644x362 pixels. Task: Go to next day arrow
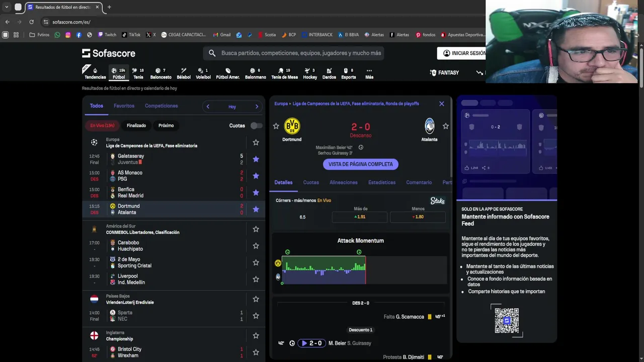pos(257,107)
